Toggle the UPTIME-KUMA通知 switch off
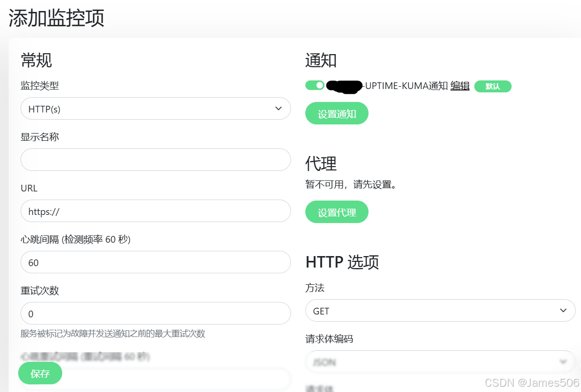This screenshot has height=392, width=581. (x=315, y=85)
